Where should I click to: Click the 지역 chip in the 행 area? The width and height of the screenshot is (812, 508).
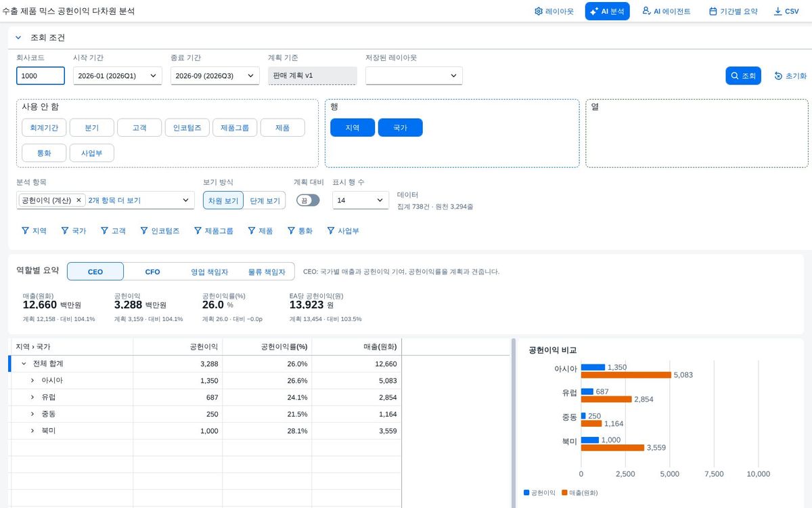[352, 127]
